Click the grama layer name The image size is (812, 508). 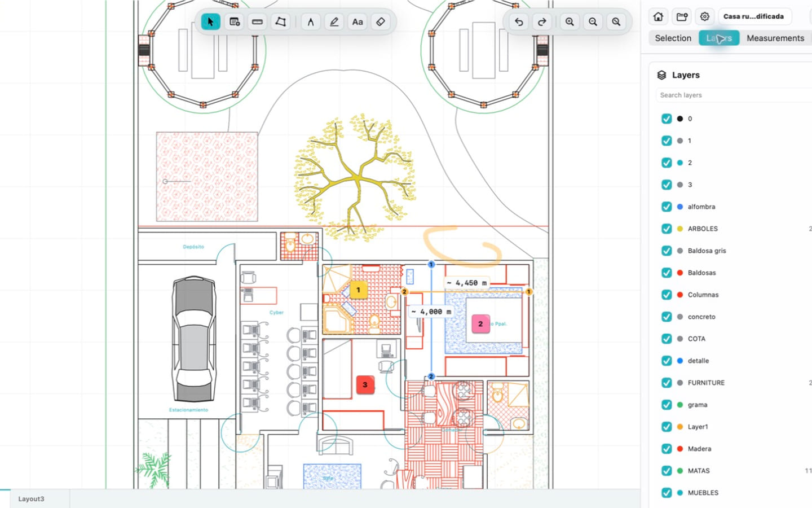point(698,405)
